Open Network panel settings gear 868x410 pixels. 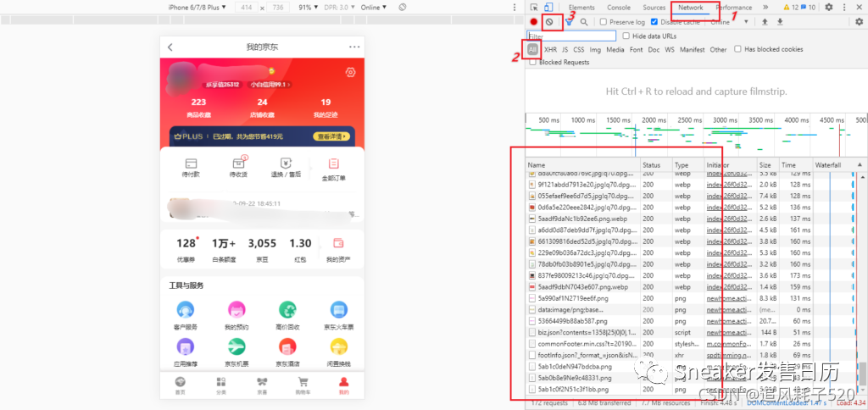click(x=860, y=22)
